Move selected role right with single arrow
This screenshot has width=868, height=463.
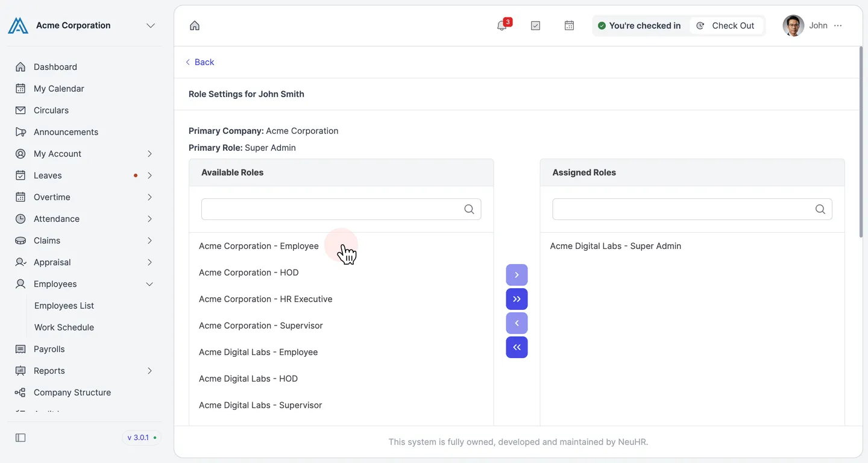coord(517,275)
